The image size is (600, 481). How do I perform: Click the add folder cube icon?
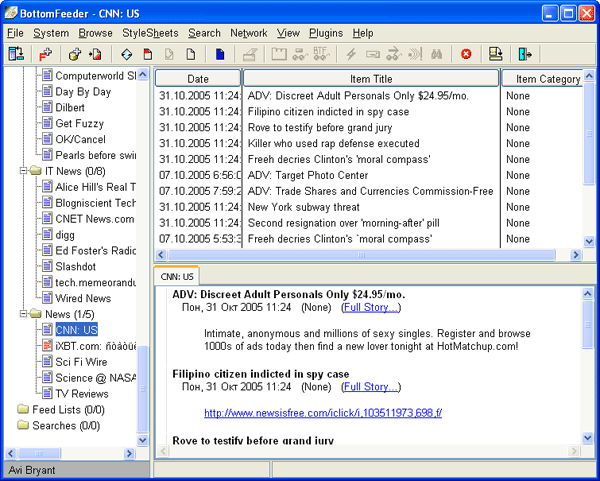tap(73, 54)
